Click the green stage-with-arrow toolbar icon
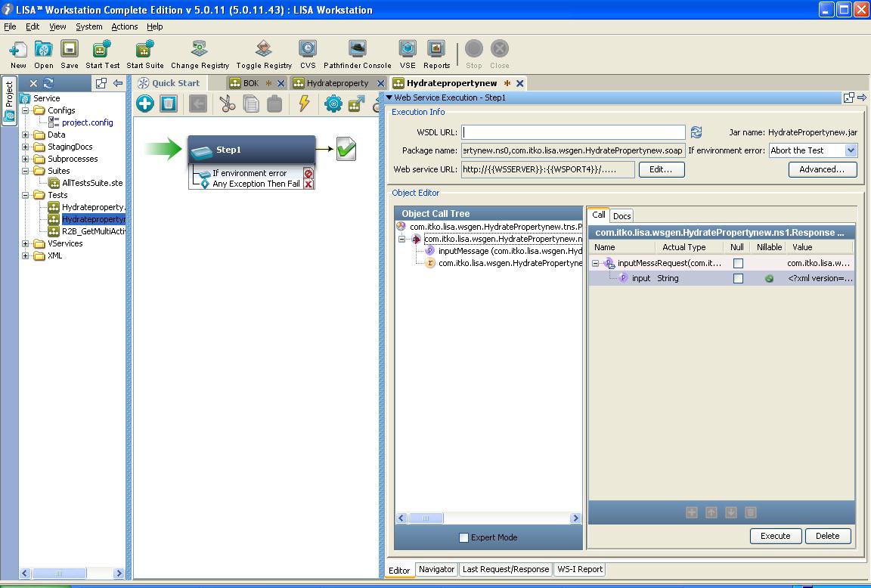The width and height of the screenshot is (871, 588). point(356,104)
